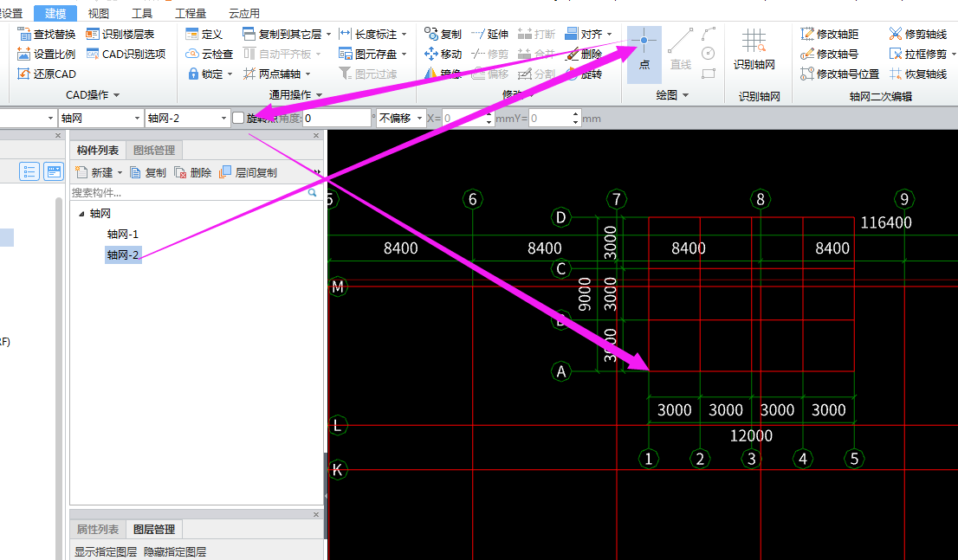Open the 长度标注 dropdown

[x=404, y=35]
